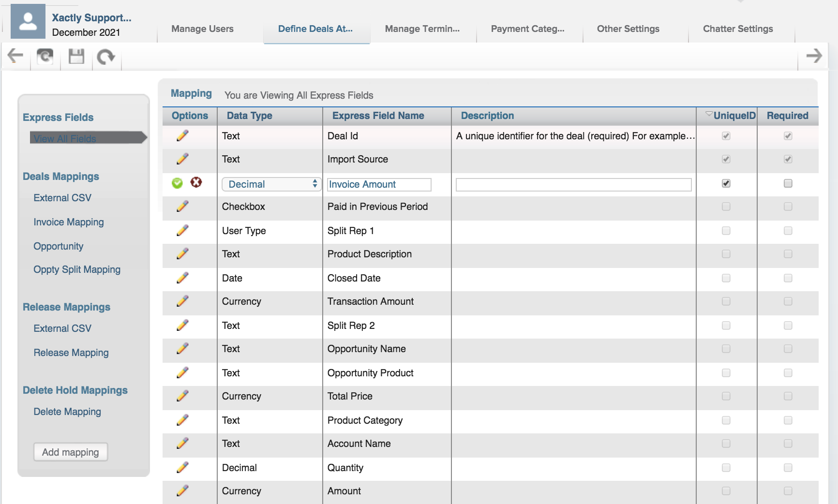Edit the Product Category row pencil
Screen dimensions: 838x504
point(182,420)
